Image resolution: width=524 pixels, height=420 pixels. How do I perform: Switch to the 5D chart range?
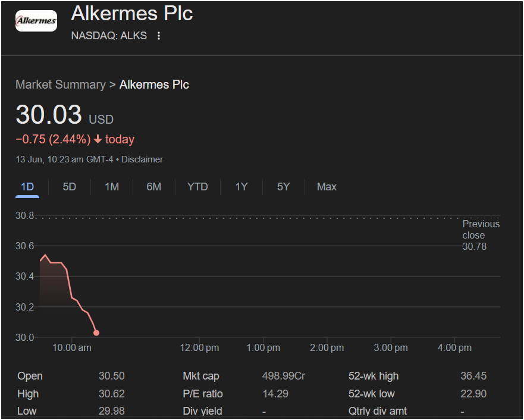point(70,187)
